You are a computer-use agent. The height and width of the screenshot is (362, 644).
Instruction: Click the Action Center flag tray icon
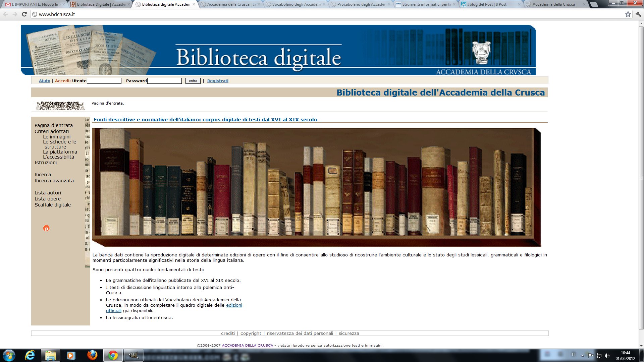pyautogui.click(x=591, y=356)
